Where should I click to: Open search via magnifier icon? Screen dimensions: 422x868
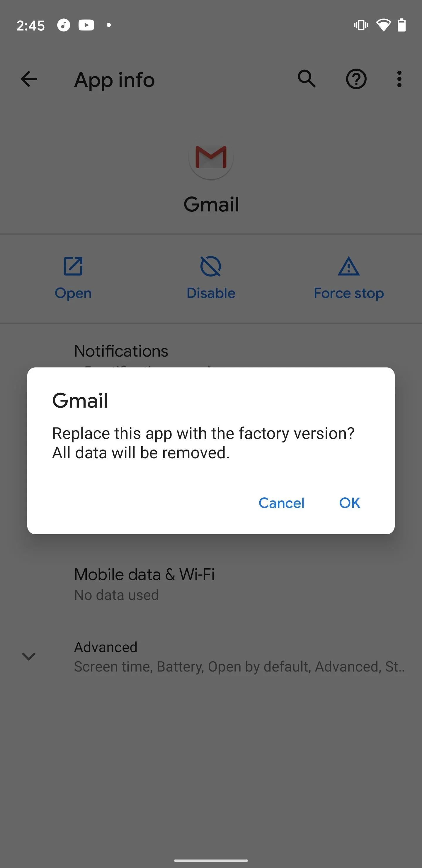coord(307,79)
